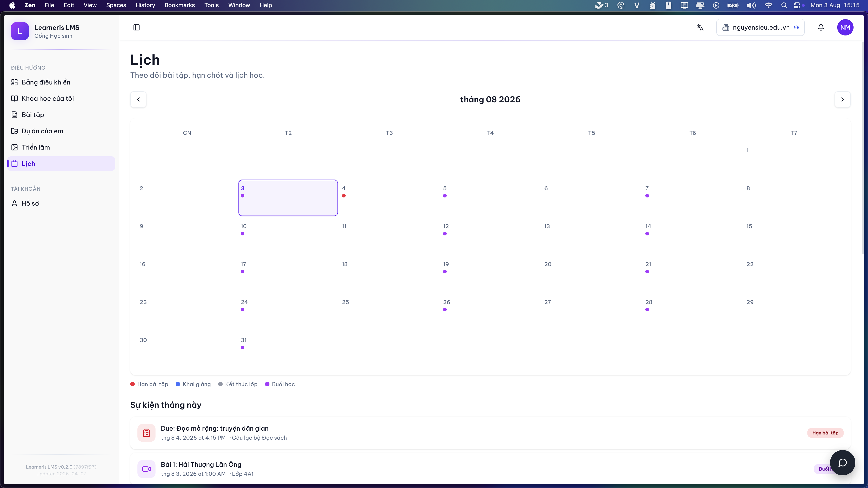Image resolution: width=868 pixels, height=488 pixels.
Task: Open Khóa học của tôi
Action: click(61, 98)
